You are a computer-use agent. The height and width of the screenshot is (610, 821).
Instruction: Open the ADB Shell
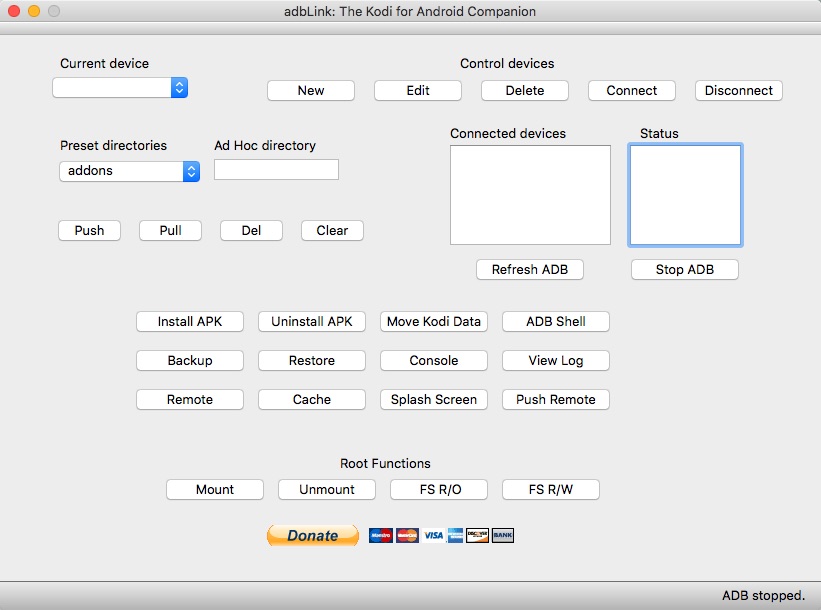[x=555, y=322]
